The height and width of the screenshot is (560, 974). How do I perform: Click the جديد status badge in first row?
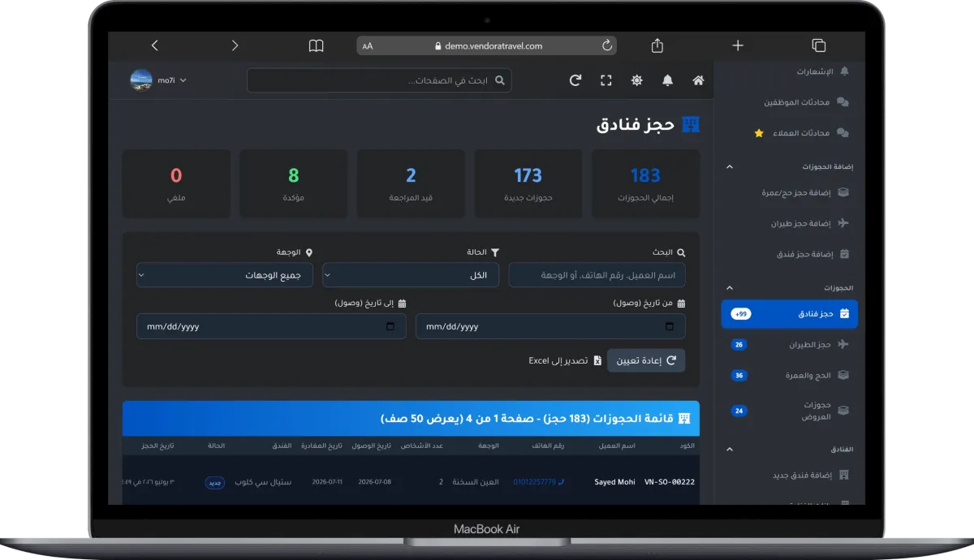pyautogui.click(x=215, y=482)
